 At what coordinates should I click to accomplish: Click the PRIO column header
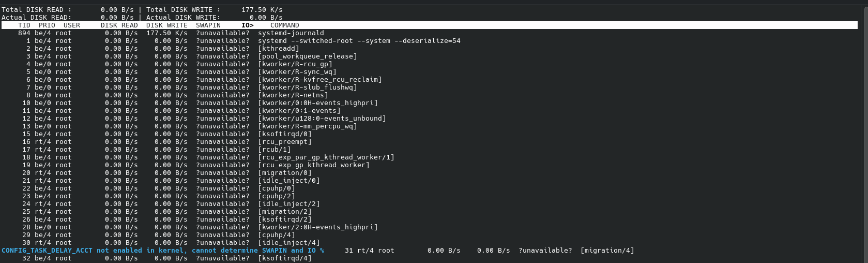coord(47,25)
